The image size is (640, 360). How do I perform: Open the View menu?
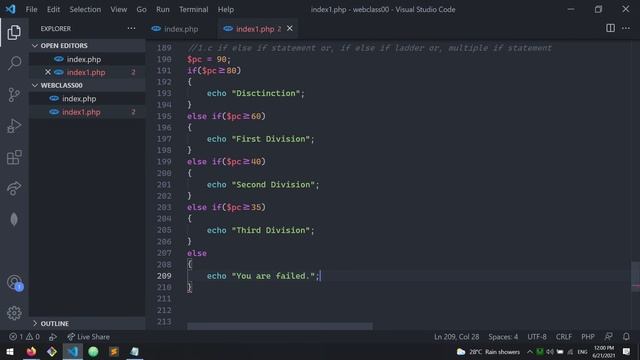118,9
